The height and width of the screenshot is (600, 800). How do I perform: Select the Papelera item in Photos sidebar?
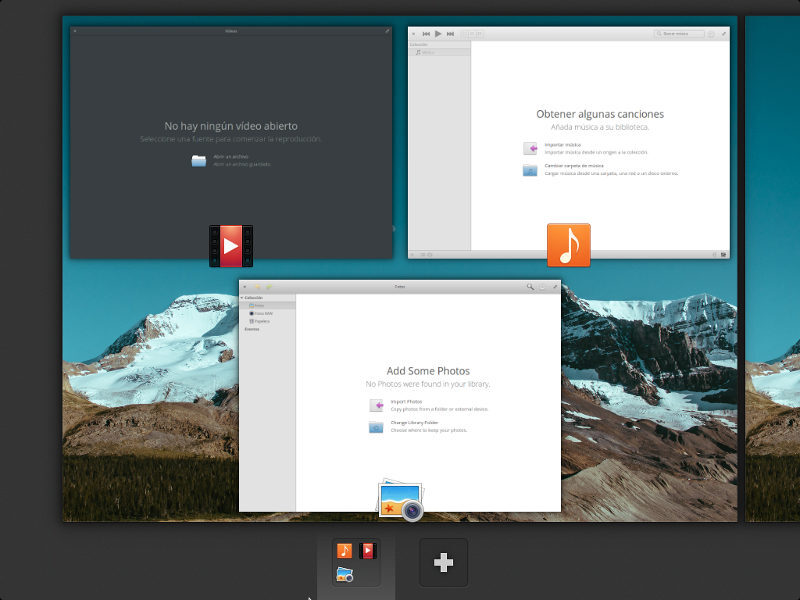point(259,321)
